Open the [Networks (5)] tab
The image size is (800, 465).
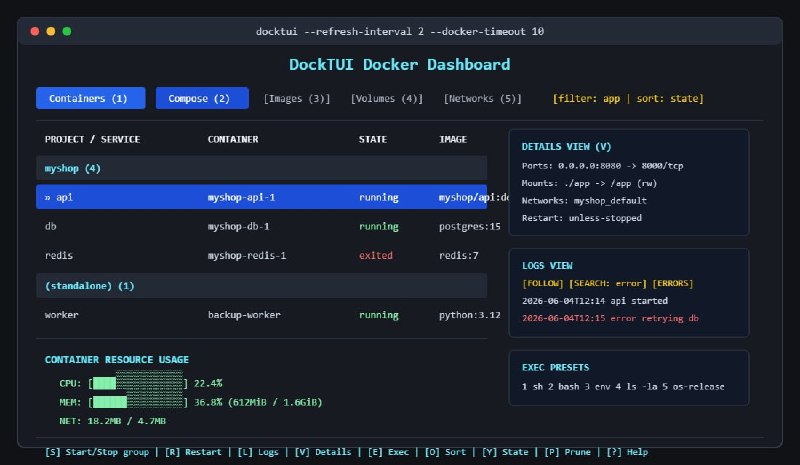pyautogui.click(x=483, y=99)
